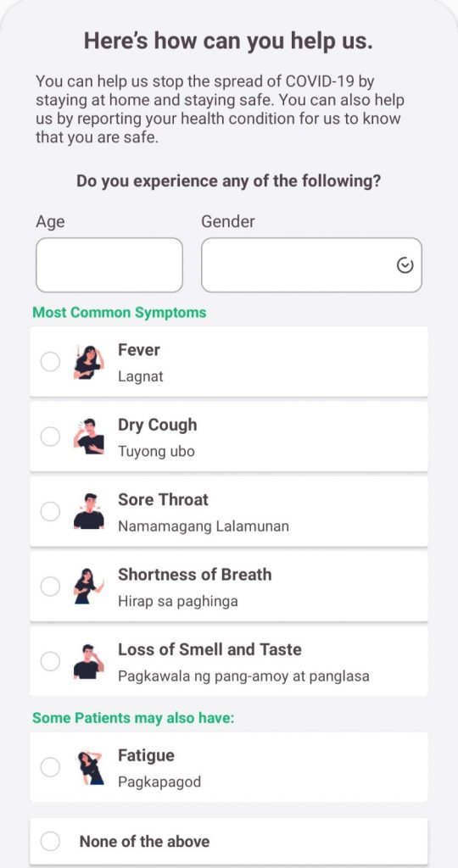Screen dimensions: 458x868
Task: Choose the None of the above radio
Action: [x=50, y=842]
